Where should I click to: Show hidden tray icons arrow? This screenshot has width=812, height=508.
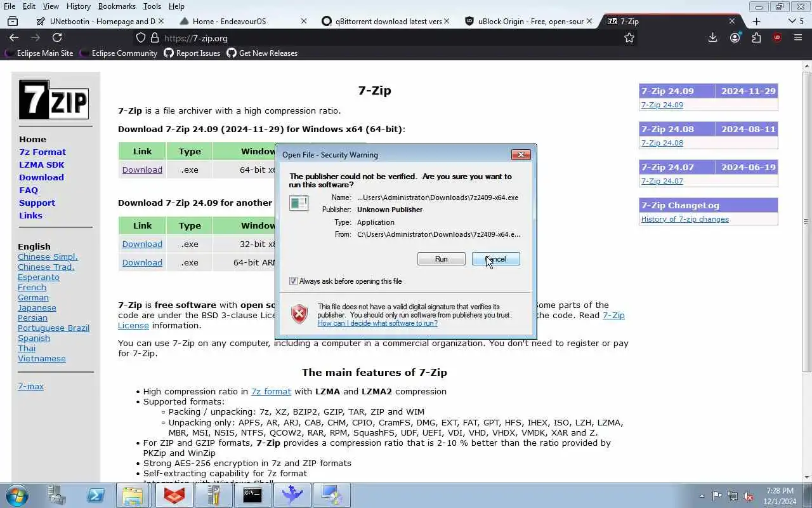702,496
